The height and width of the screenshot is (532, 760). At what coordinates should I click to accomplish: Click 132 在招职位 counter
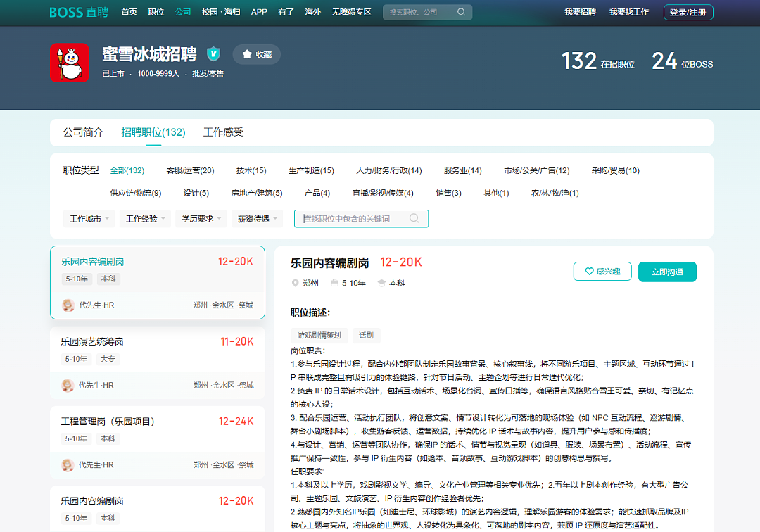pos(597,61)
